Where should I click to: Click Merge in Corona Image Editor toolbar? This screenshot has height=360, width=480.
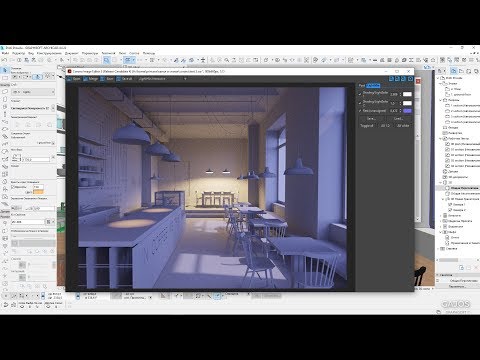click(91, 79)
